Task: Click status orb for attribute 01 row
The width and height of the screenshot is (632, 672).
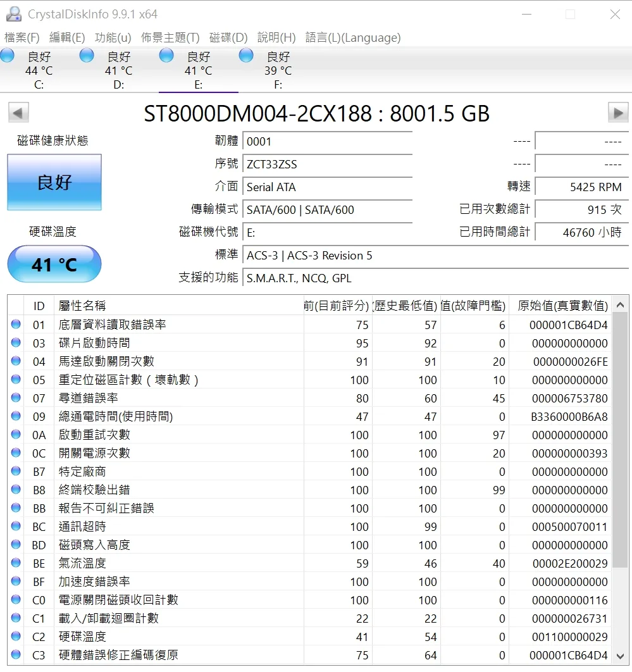Action: (x=16, y=324)
